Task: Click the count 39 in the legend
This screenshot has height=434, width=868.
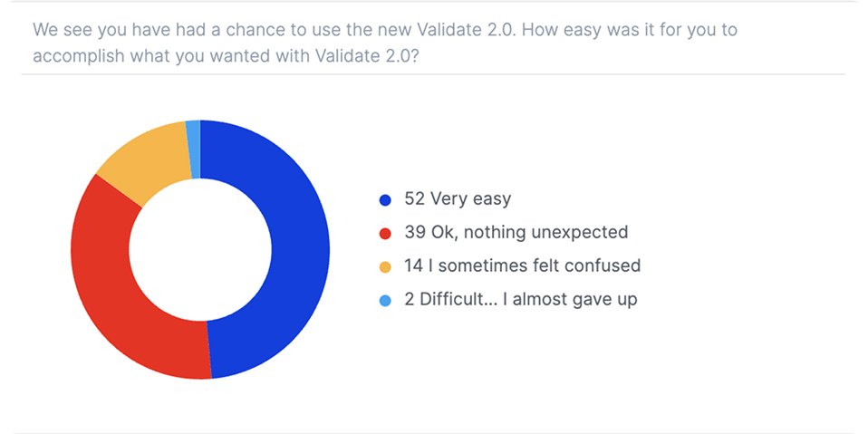Action: pyautogui.click(x=414, y=233)
